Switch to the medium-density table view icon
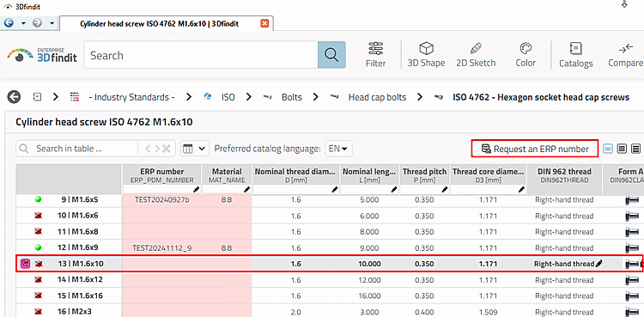Image resolution: width=644 pixels, height=317 pixels. tap(622, 149)
